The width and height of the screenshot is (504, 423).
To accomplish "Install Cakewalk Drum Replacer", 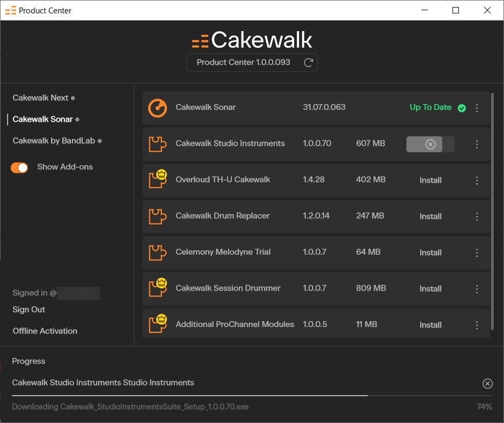I will pyautogui.click(x=430, y=217).
